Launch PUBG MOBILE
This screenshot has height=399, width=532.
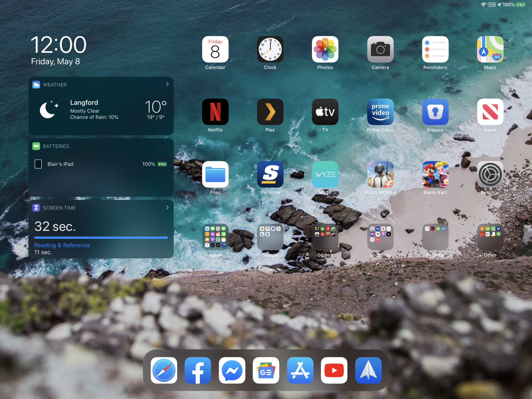[380, 174]
